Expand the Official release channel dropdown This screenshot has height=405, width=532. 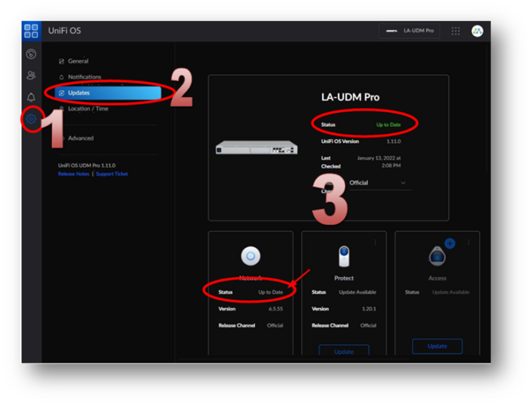coord(380,183)
